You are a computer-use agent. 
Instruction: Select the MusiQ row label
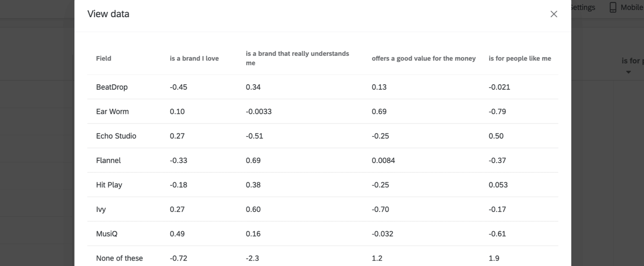pyautogui.click(x=106, y=234)
